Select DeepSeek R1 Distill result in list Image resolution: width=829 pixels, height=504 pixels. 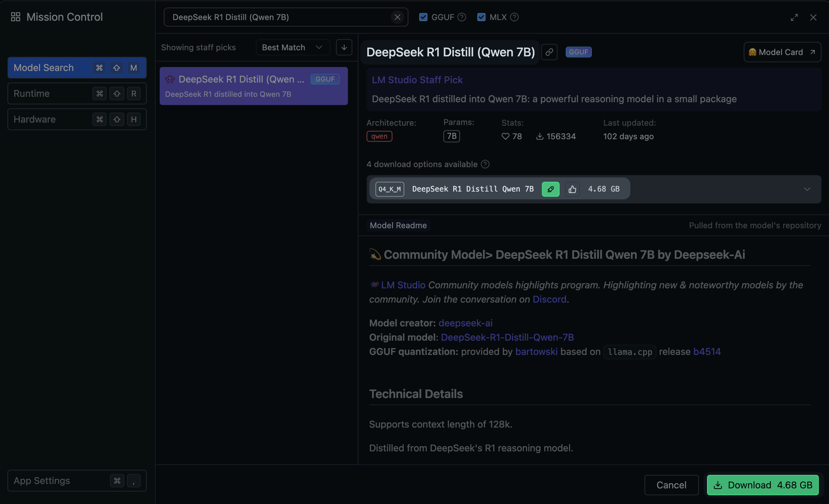[x=253, y=86]
